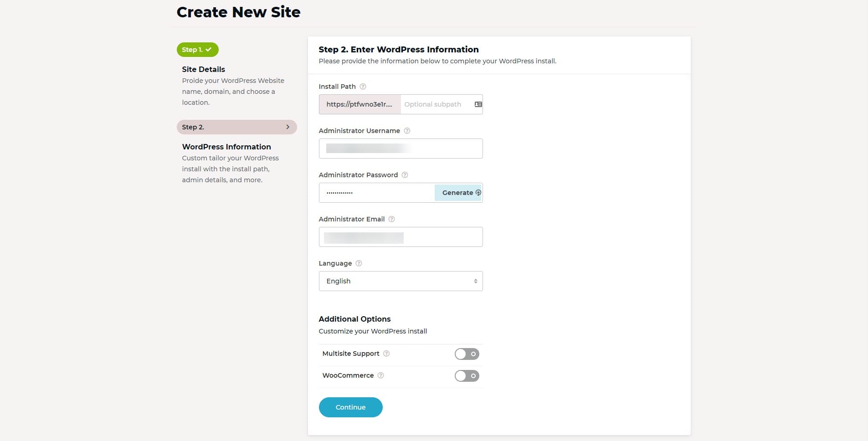Turn on the WooCommerce toggle
This screenshot has height=441, width=868.
[x=467, y=376]
